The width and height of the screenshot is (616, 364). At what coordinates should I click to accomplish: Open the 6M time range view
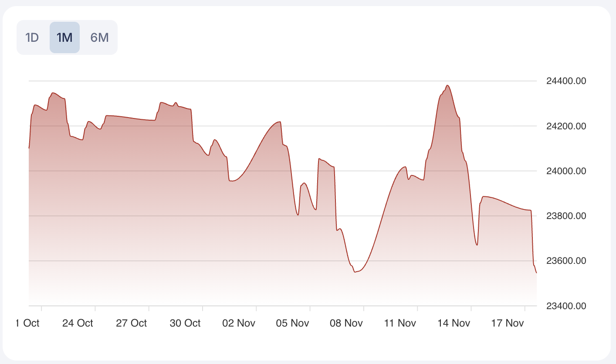(x=99, y=37)
